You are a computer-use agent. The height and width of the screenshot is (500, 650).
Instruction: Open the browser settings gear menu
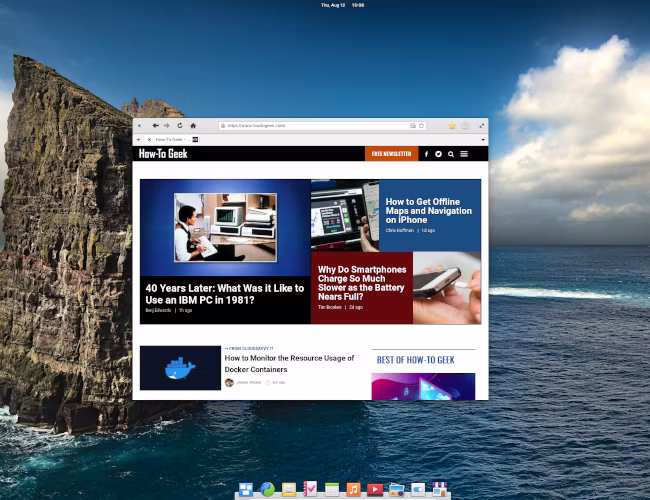click(x=466, y=126)
